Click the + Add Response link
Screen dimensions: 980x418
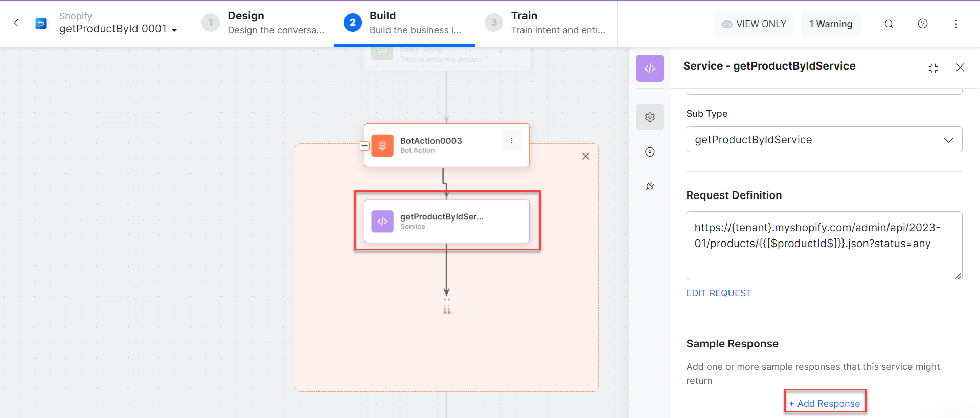coord(825,404)
